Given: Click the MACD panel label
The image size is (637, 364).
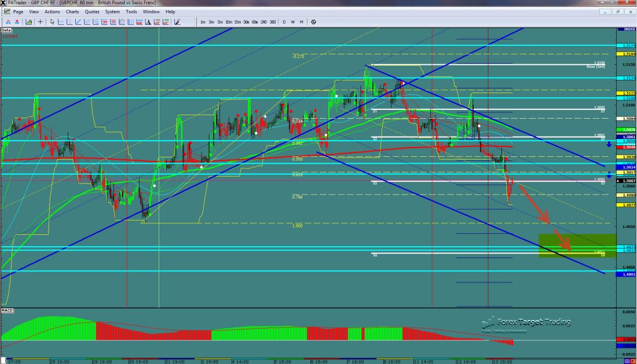Looking at the screenshot, I should click(x=7, y=311).
